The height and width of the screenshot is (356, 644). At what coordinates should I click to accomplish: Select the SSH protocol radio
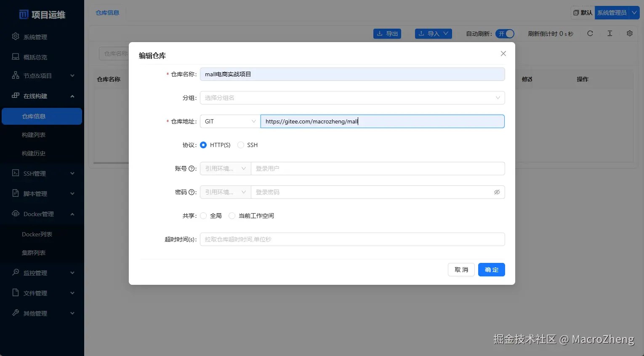[241, 145]
